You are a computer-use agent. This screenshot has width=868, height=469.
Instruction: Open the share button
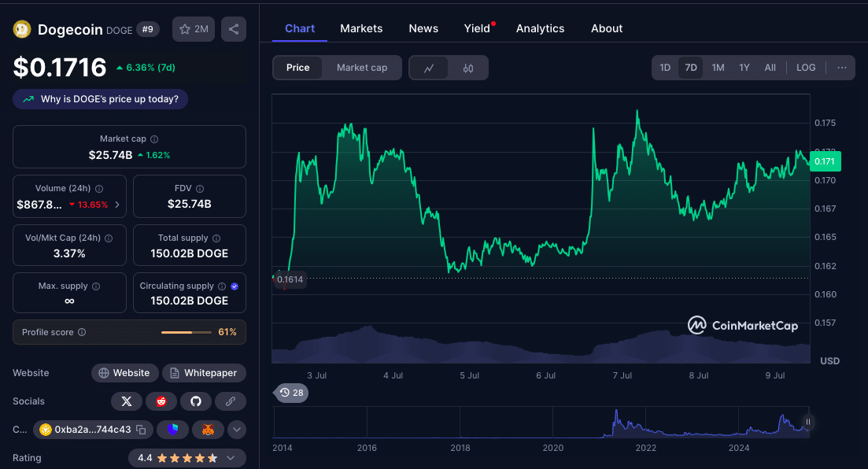[234, 29]
